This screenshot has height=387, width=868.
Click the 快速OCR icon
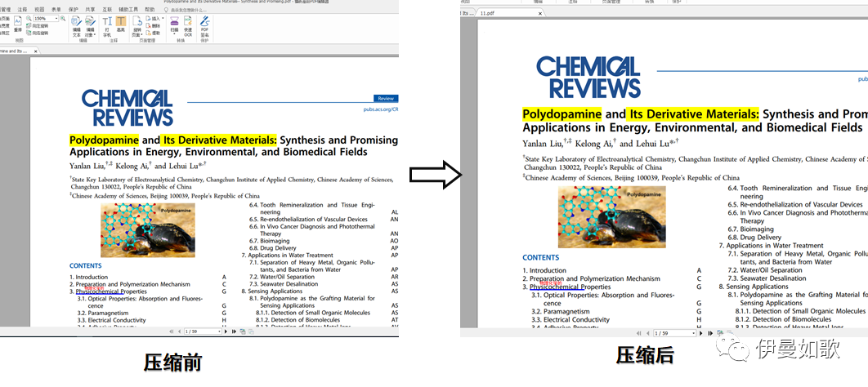click(x=188, y=21)
